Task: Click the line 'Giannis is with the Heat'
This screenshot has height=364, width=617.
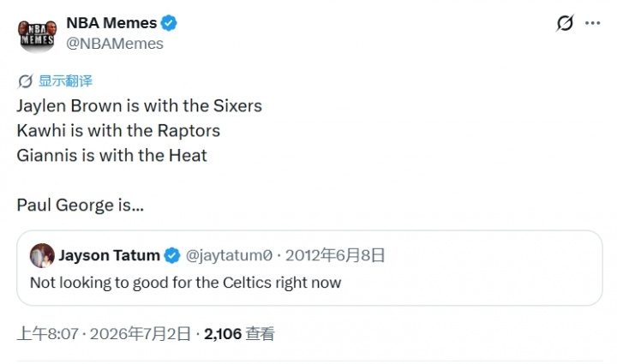Action: pos(111,155)
